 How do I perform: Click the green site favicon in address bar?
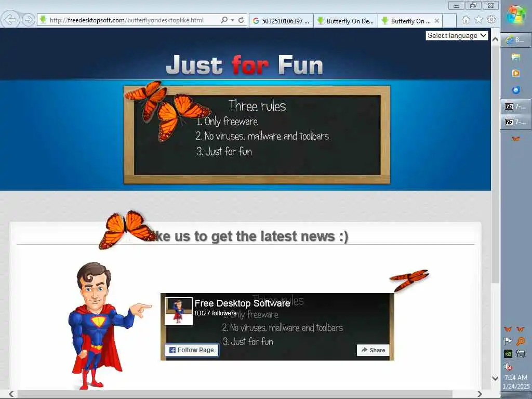tap(43, 20)
